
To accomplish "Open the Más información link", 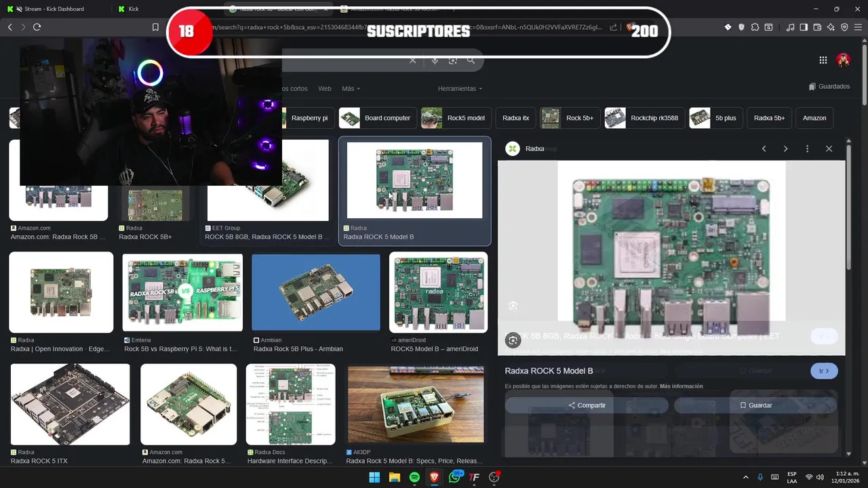I will coord(681,386).
